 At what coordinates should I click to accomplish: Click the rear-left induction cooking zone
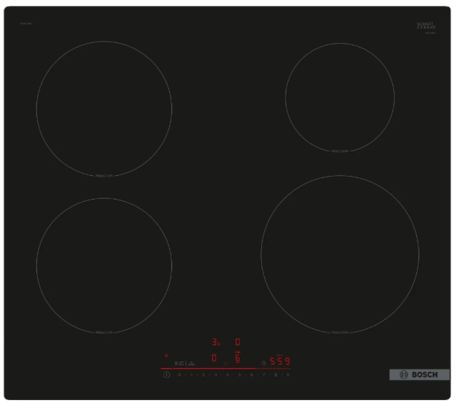104,109
